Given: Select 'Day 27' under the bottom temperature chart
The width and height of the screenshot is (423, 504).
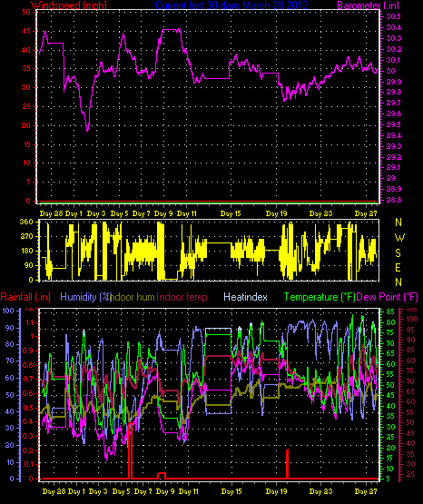Looking at the screenshot, I should [x=366, y=491].
